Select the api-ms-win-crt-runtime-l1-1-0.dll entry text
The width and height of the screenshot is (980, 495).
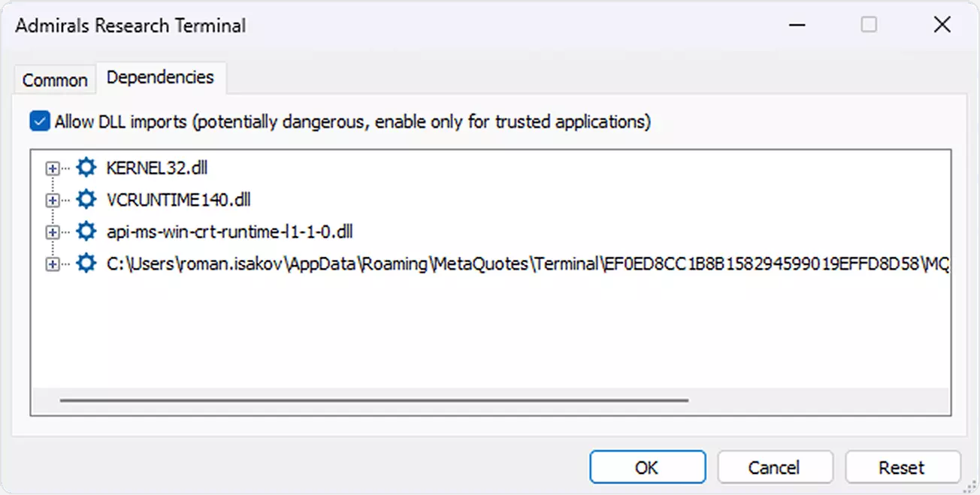(230, 231)
